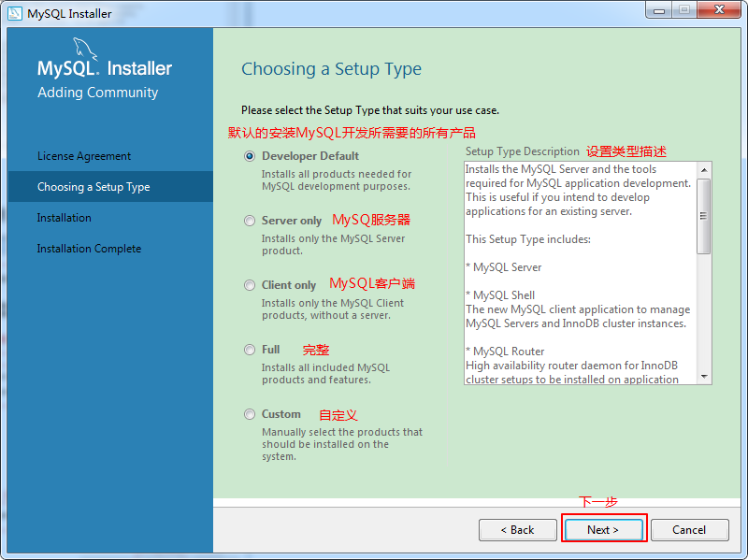Click Next to continue installation
Image resolution: width=748 pixels, height=560 pixels.
click(x=603, y=529)
